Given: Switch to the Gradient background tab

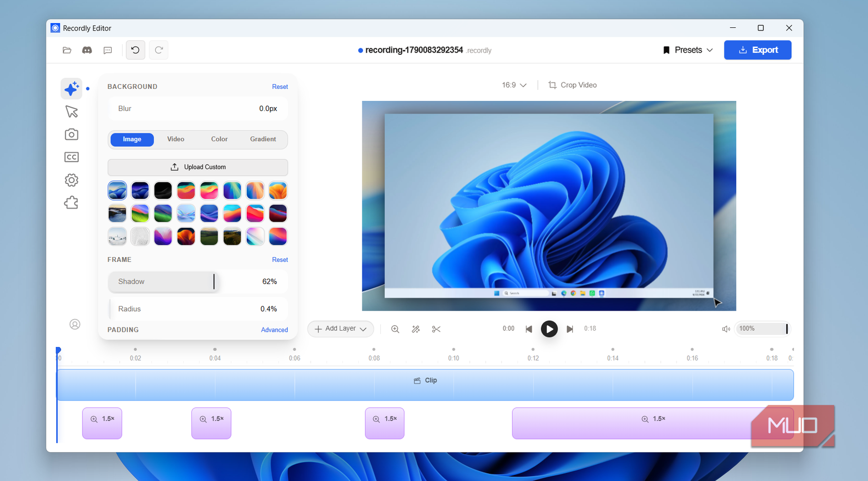Looking at the screenshot, I should pos(263,139).
